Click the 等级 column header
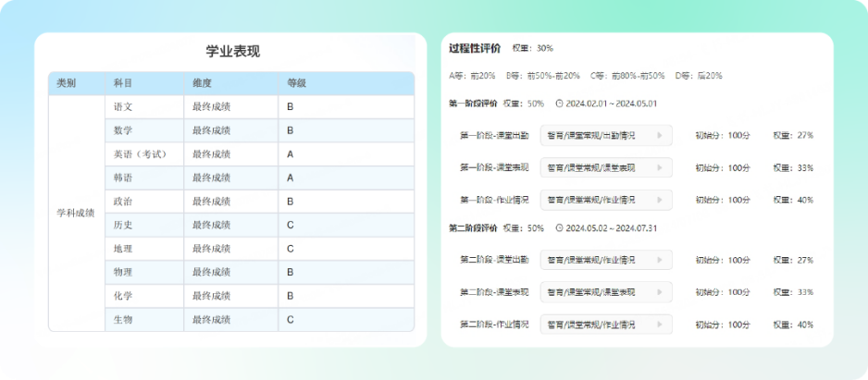The image size is (868, 380). pyautogui.click(x=297, y=83)
